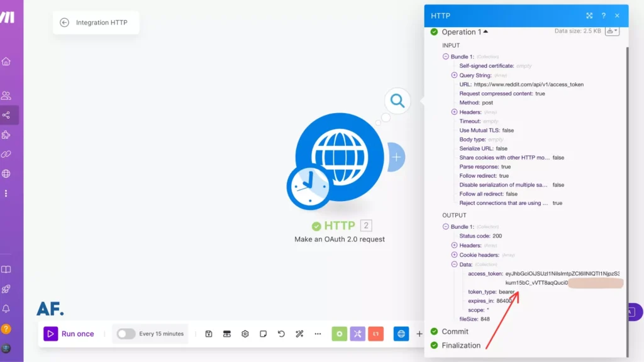
Task: Open scenario settings gear icon
Action: [245, 334]
